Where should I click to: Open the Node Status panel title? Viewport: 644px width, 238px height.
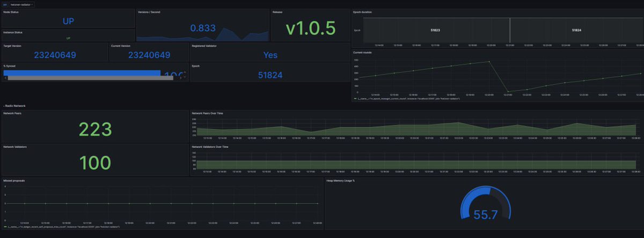[x=11, y=12]
